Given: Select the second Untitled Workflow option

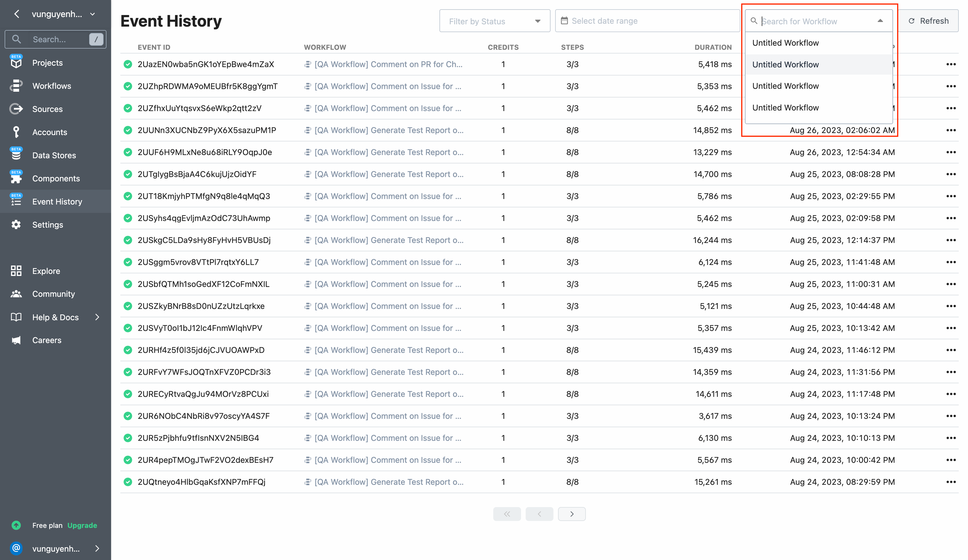Looking at the screenshot, I should coord(785,65).
